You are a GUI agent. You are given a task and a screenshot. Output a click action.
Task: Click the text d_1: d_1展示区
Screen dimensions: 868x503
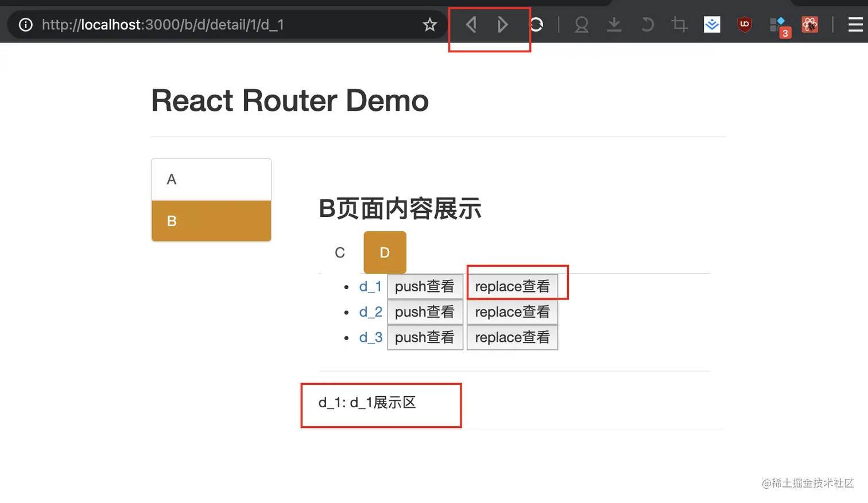(367, 403)
